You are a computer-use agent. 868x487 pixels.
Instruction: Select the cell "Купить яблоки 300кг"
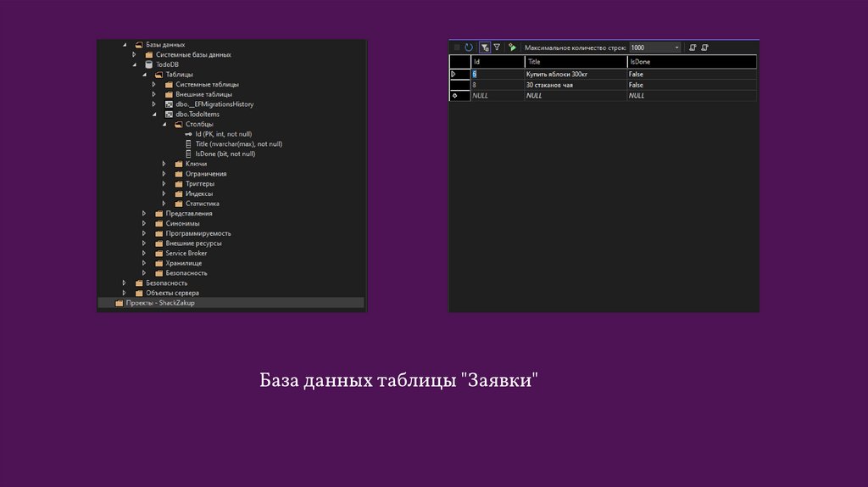pyautogui.click(x=576, y=75)
